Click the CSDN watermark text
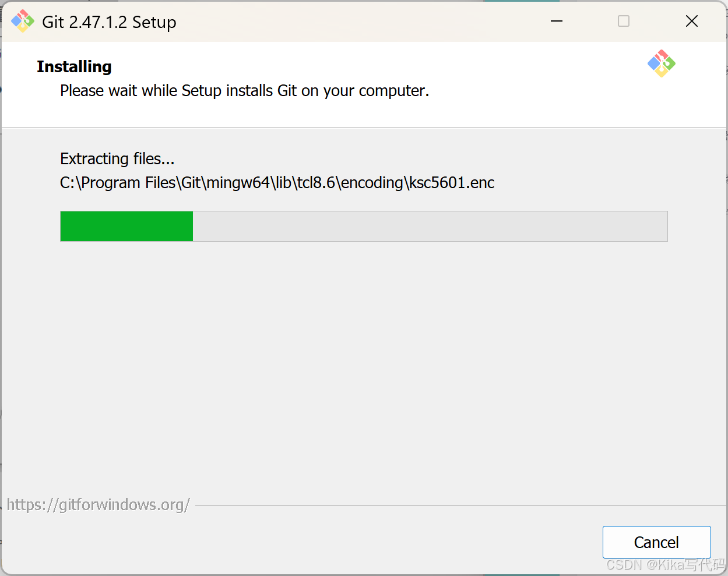728x576 pixels. click(666, 564)
